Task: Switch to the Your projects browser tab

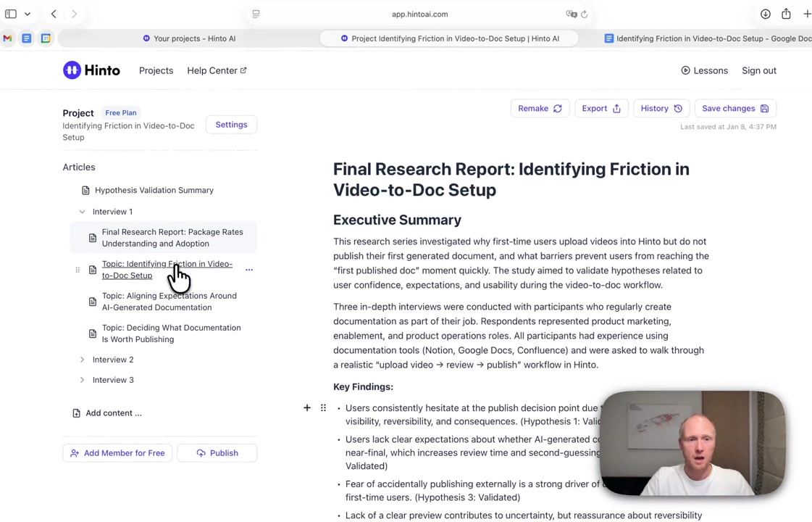Action: (189, 38)
